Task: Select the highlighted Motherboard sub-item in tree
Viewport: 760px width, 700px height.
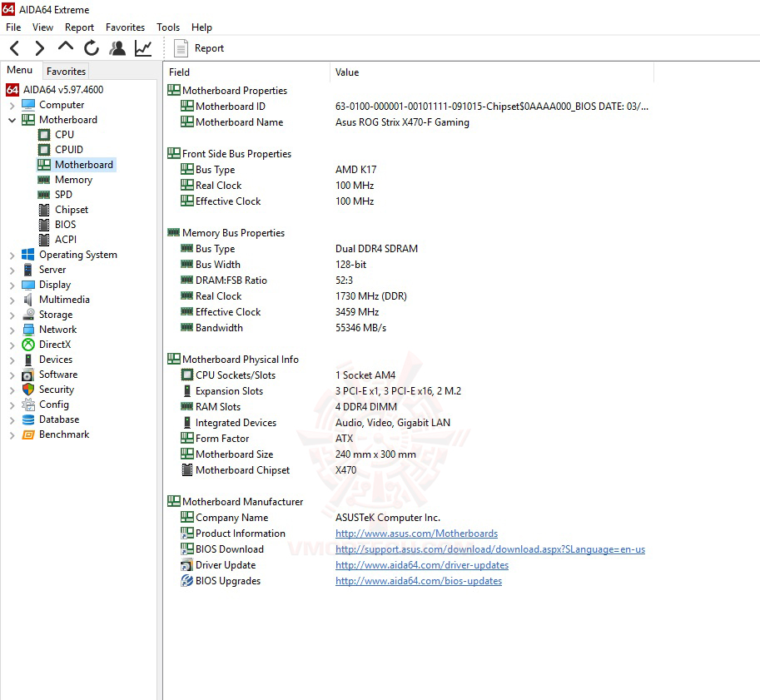Action: point(77,165)
